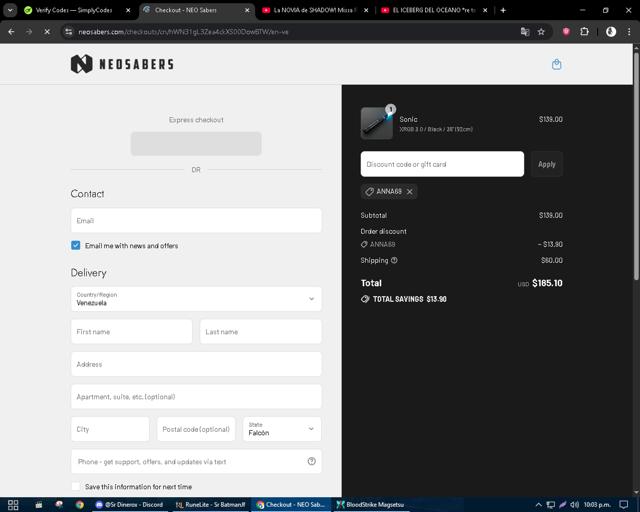Viewport: 640px width, 512px height.
Task: Click the Phone input field
Action: point(196,461)
